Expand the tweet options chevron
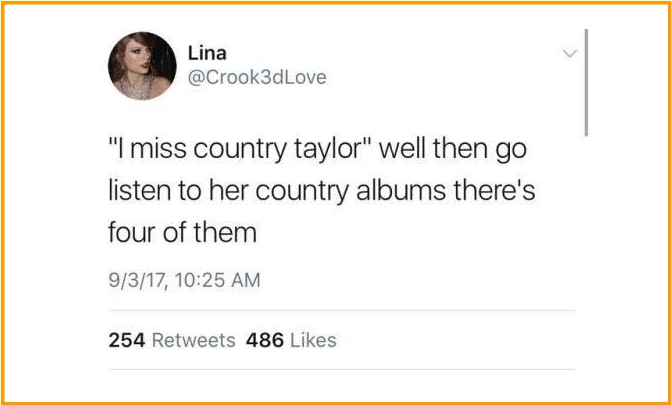The height and width of the screenshot is (406, 672). click(x=570, y=53)
